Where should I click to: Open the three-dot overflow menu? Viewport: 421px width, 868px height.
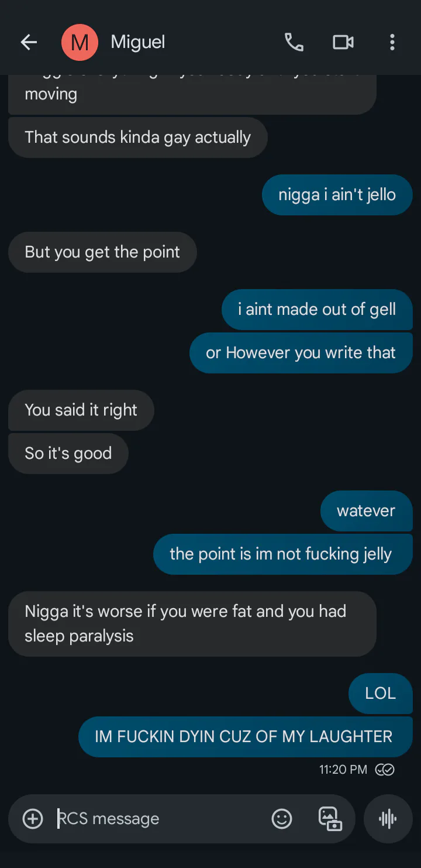392,42
